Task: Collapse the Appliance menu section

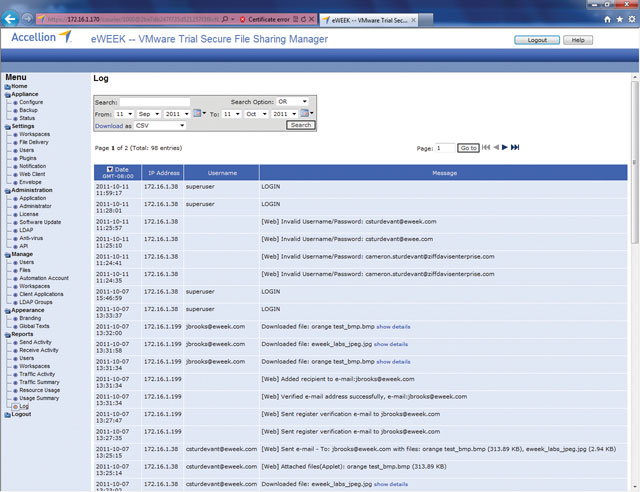Action: pyautogui.click(x=8, y=95)
